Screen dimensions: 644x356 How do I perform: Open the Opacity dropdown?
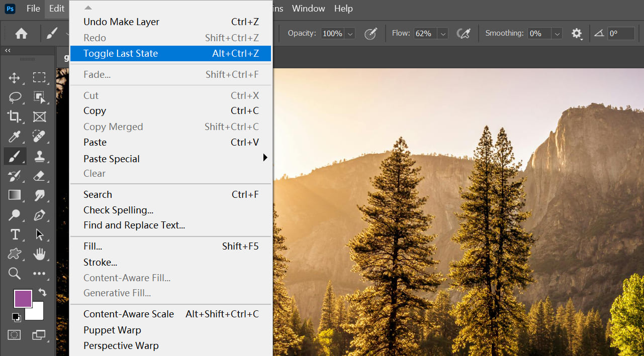coord(350,33)
